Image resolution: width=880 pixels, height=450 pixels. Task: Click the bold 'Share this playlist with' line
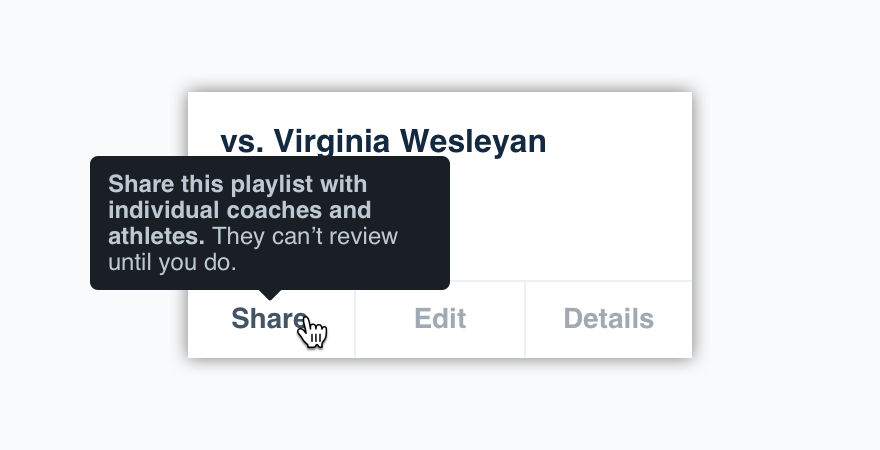[x=237, y=184]
